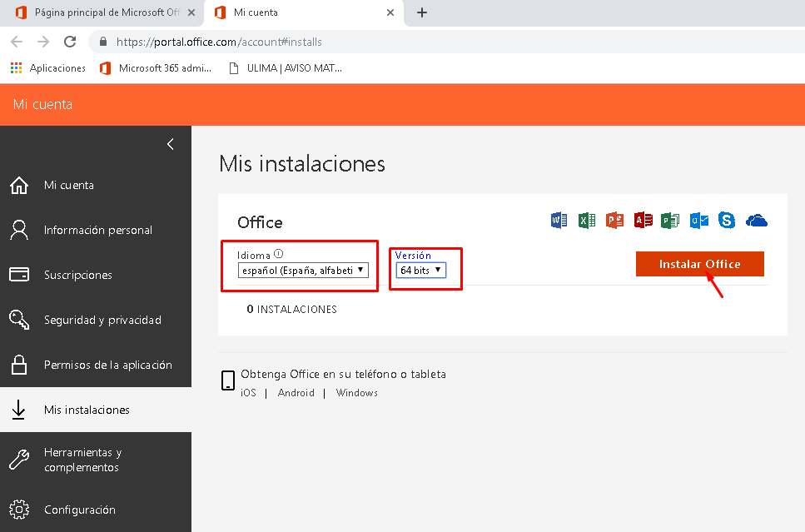The image size is (805, 532).
Task: Open the Aplicaciones grid bookmark icon
Action: coord(17,67)
